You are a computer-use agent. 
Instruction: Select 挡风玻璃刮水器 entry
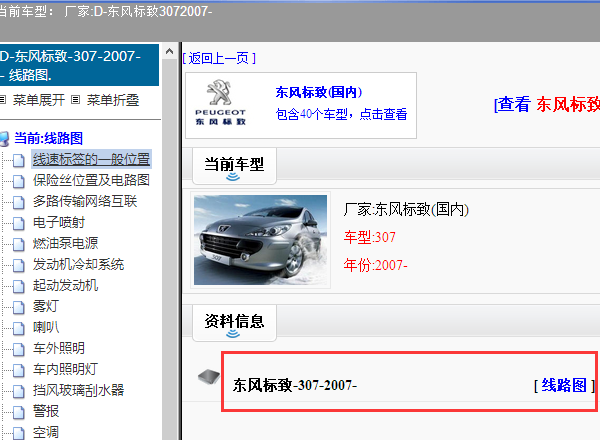click(x=78, y=391)
